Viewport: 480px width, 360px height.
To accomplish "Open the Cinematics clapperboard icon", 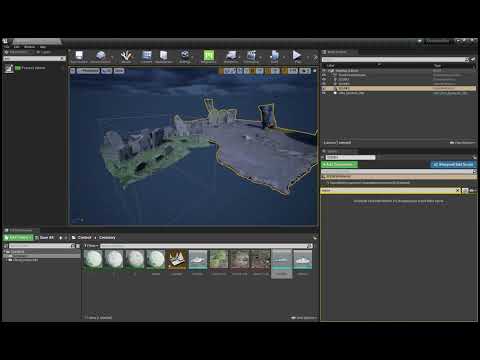I will click(251, 56).
